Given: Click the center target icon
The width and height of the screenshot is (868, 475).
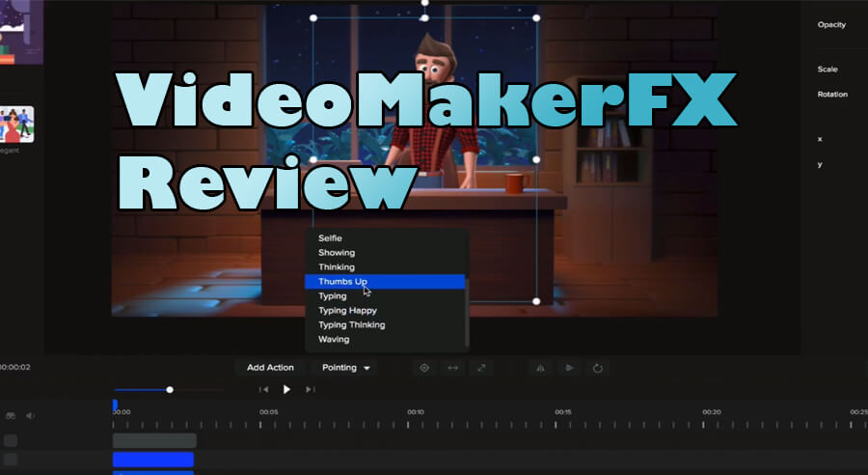Looking at the screenshot, I should pyautogui.click(x=424, y=368).
